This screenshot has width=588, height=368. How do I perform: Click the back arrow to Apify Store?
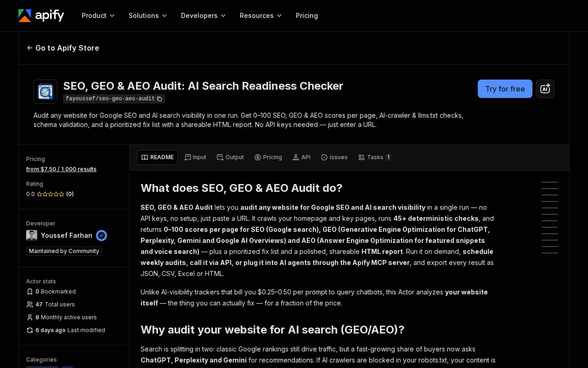[30, 48]
